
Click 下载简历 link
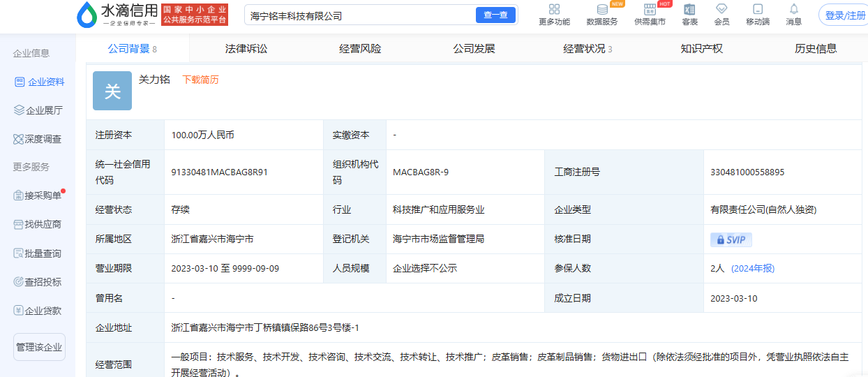click(200, 80)
